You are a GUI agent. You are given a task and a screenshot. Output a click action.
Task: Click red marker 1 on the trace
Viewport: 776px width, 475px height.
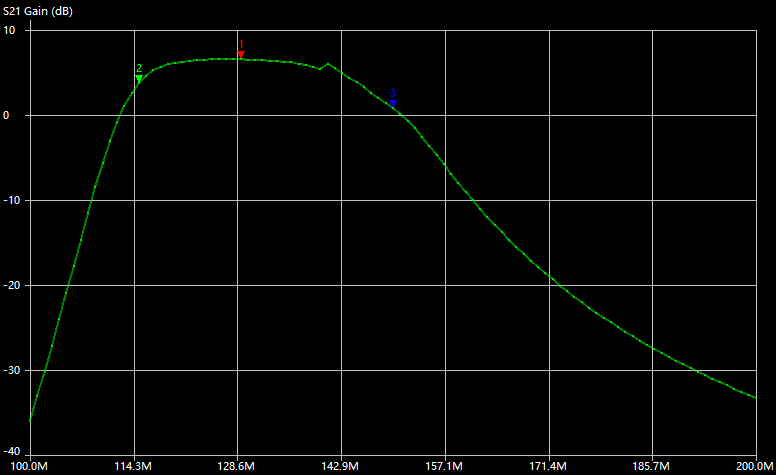[x=241, y=54]
